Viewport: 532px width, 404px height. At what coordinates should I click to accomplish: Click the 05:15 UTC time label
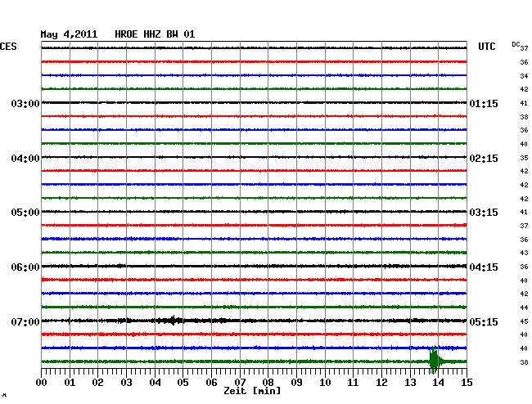point(484,321)
